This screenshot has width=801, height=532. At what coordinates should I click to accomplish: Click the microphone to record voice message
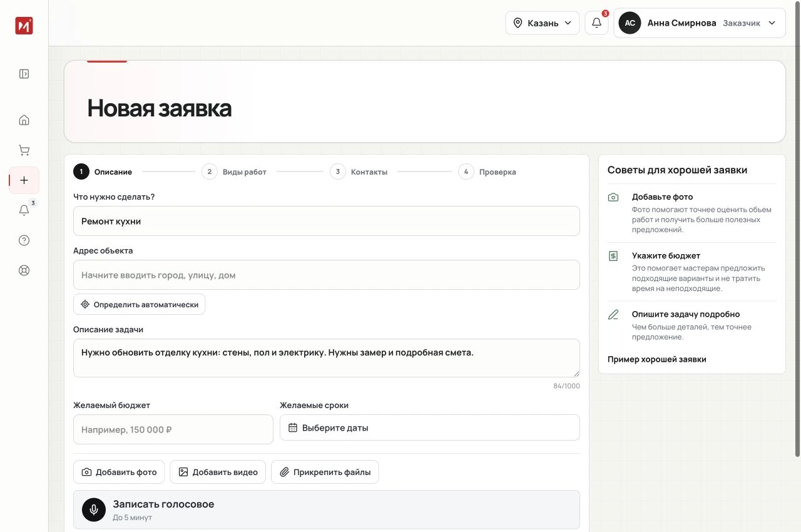pos(94,510)
